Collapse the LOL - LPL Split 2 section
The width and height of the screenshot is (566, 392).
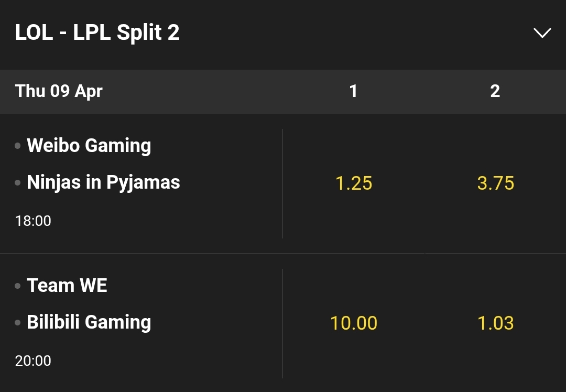coord(541,33)
